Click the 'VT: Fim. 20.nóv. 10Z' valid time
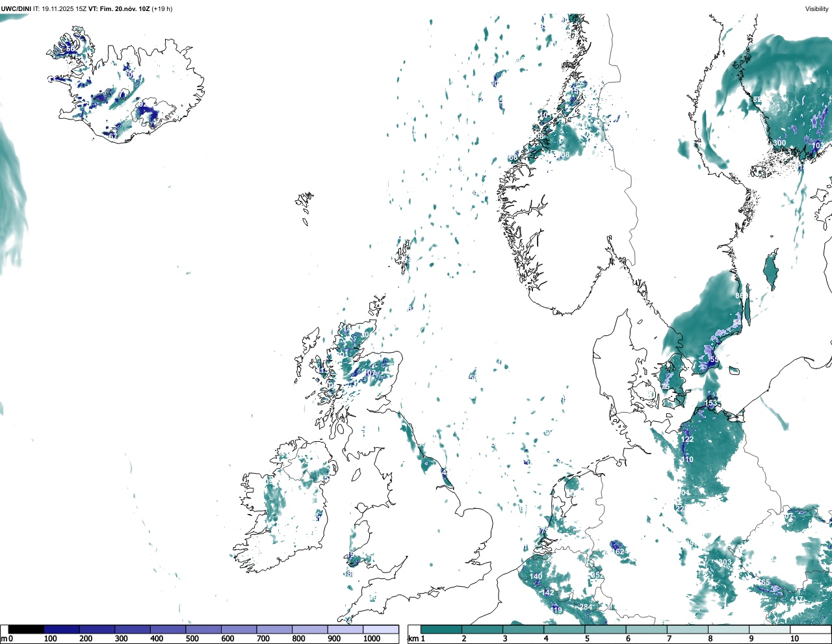Screen dimensions: 832x644 120,9
